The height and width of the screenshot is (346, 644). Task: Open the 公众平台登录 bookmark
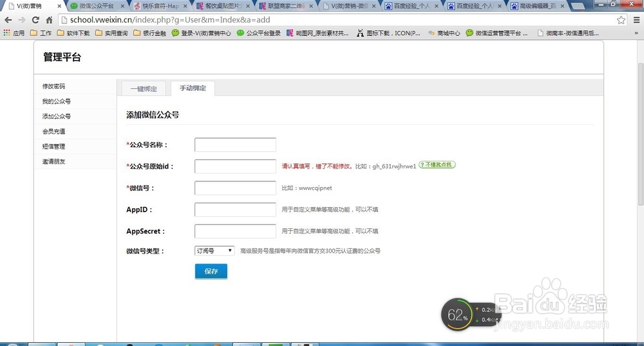(x=259, y=33)
